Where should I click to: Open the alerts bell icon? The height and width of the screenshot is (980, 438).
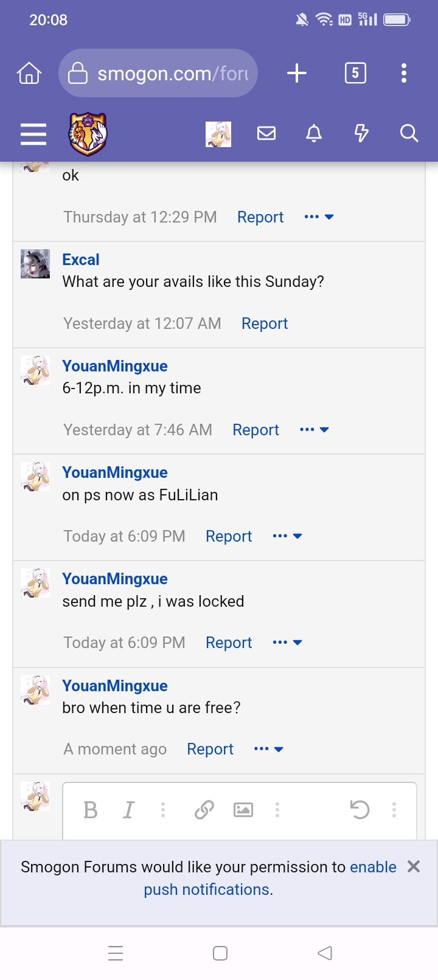(x=314, y=133)
